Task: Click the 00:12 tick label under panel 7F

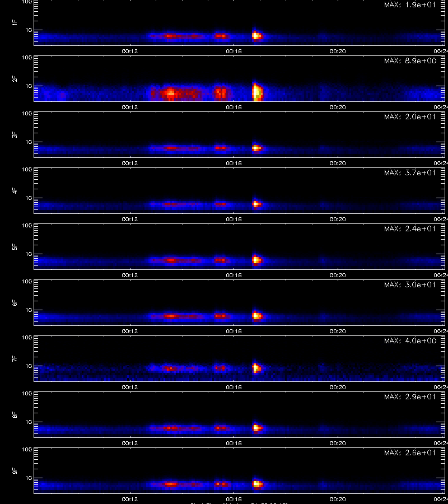Action: tap(130, 388)
